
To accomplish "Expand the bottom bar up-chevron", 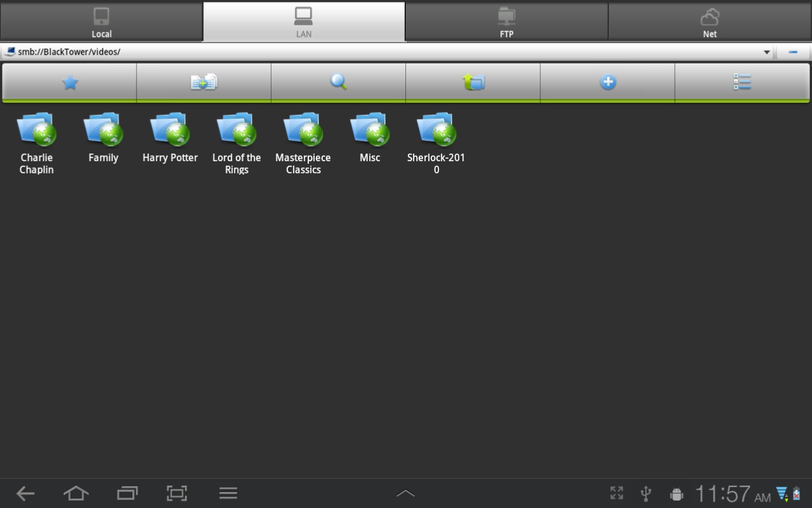I will point(405,493).
